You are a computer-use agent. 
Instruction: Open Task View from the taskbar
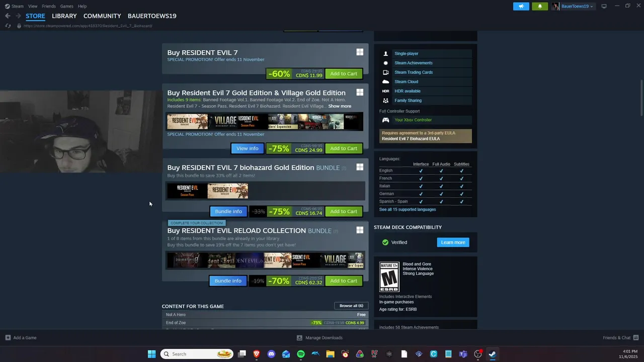(242, 354)
